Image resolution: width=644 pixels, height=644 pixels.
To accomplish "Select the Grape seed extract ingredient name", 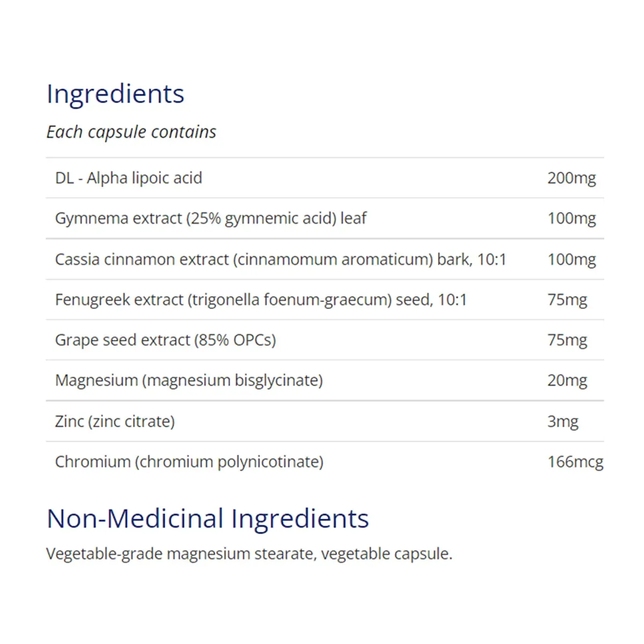I will (x=165, y=340).
